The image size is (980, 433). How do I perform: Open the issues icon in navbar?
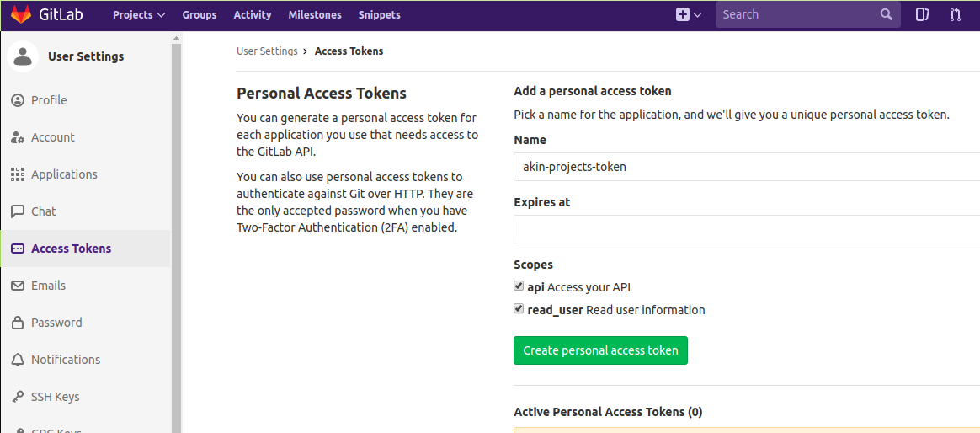(x=922, y=14)
